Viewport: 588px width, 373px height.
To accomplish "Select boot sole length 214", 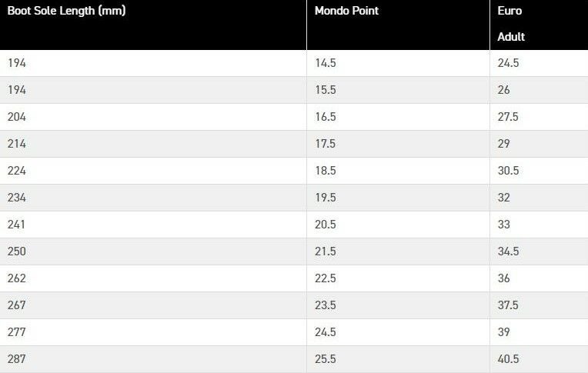I will 17,144.
